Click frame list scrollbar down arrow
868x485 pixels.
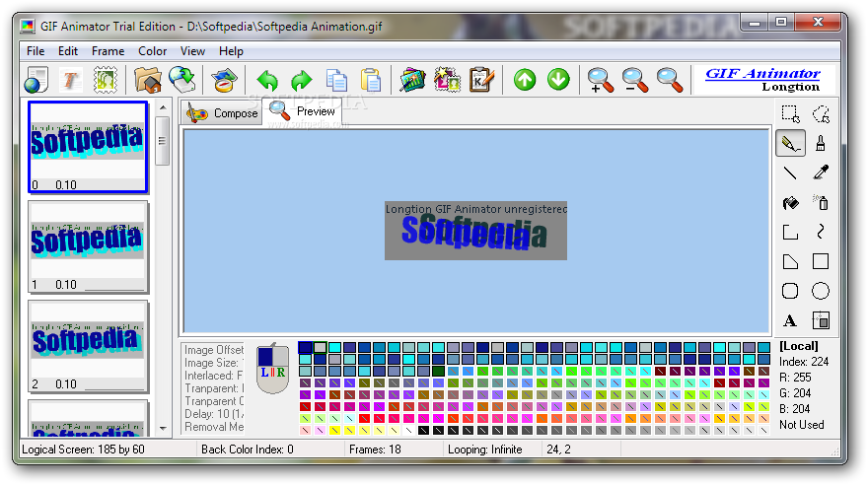click(163, 428)
